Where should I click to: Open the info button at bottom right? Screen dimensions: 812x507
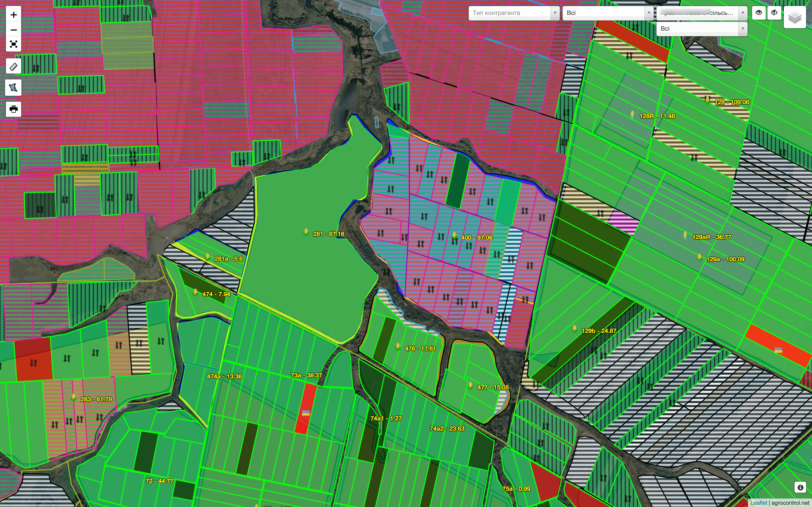[x=800, y=487]
